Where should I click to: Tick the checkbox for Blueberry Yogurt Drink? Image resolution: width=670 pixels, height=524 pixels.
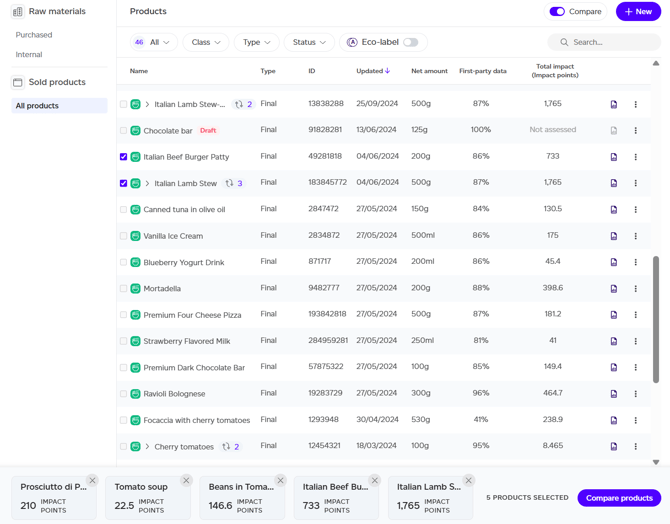coord(123,262)
